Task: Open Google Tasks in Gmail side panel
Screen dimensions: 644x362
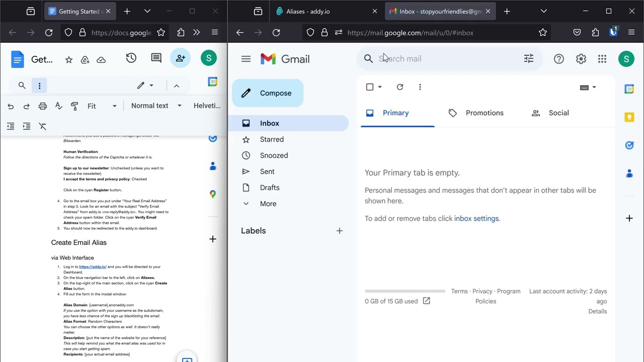Action: pos(629,145)
